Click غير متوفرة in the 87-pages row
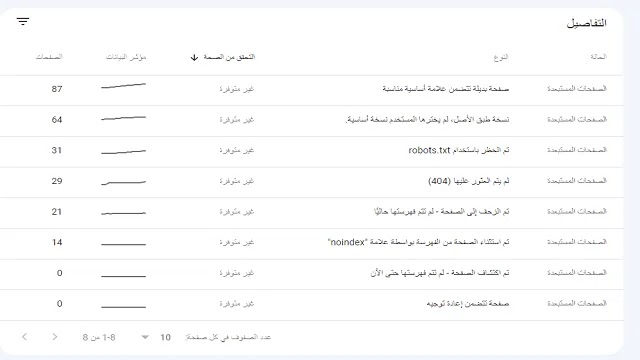Viewport: 640px width, 360px height. coord(236,89)
